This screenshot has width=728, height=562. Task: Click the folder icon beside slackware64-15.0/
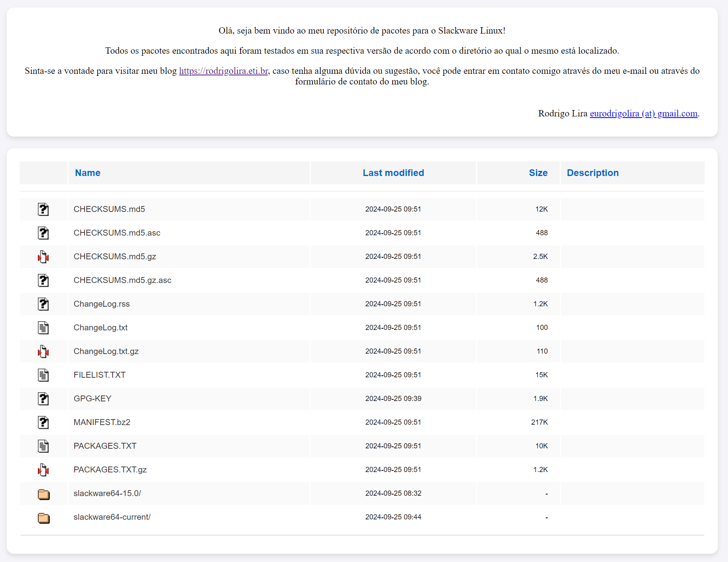pyautogui.click(x=43, y=494)
